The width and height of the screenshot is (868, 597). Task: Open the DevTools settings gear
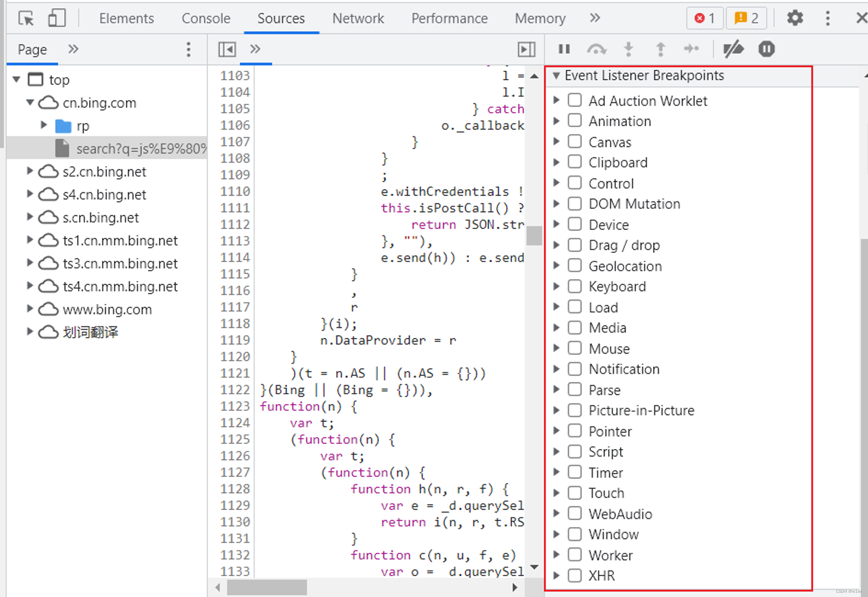pyautogui.click(x=795, y=18)
